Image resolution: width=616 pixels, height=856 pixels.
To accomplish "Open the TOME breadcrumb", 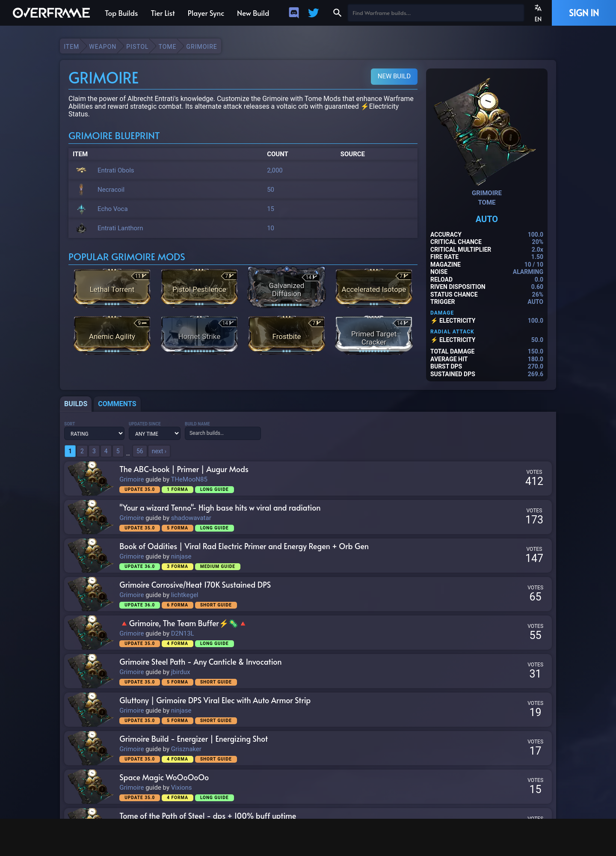I will (167, 47).
